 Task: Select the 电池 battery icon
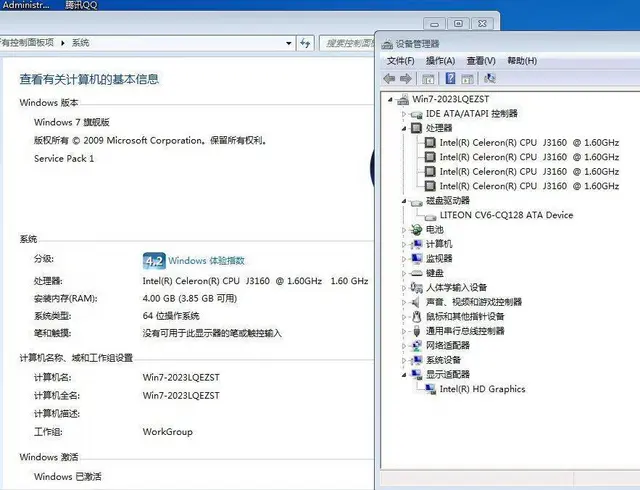tap(416, 230)
